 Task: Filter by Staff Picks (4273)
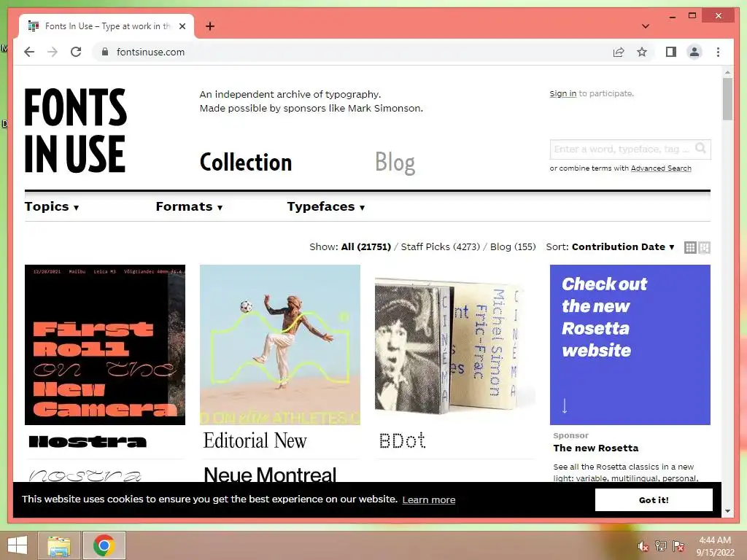[x=440, y=246]
